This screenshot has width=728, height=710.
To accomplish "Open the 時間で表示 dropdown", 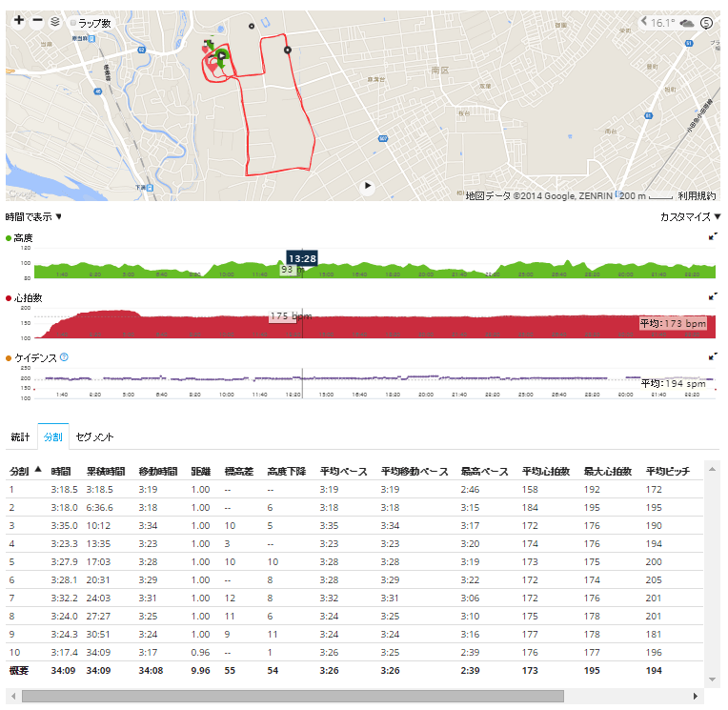I will pyautogui.click(x=33, y=217).
